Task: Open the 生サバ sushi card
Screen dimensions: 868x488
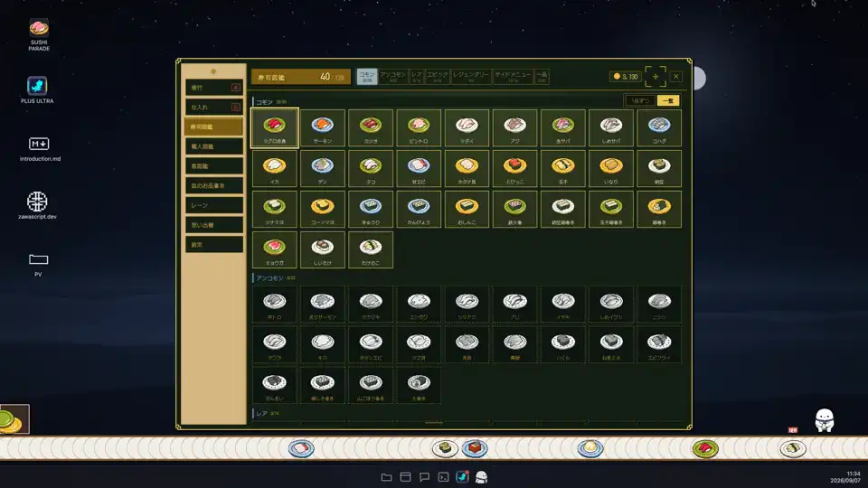Action: (563, 127)
